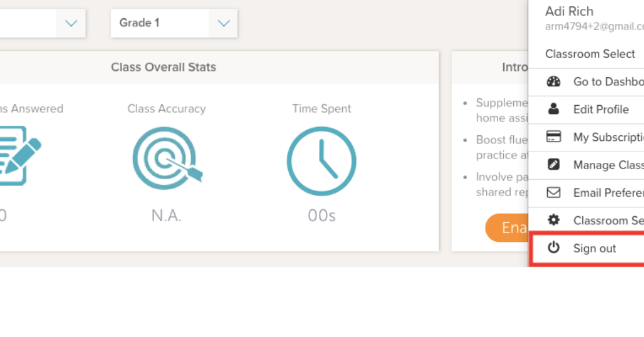Click the orange Enable button
This screenshot has height=337, width=644.
[x=507, y=228]
